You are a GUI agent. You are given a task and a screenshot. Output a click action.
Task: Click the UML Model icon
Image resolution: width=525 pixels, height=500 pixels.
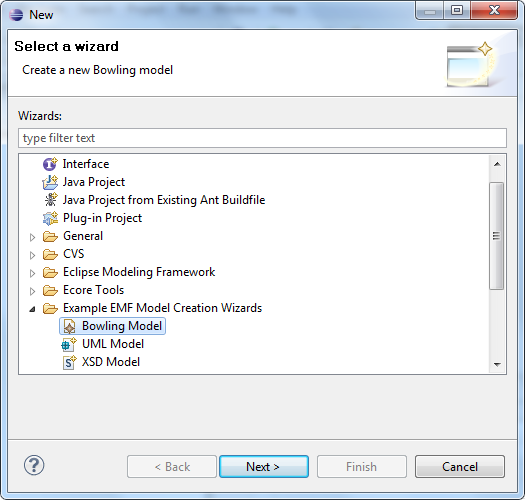point(69,344)
